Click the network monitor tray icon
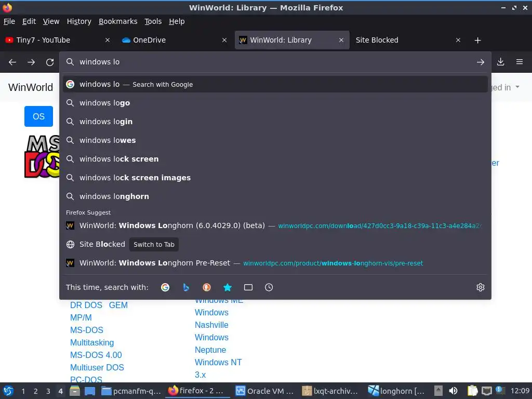 tap(486, 391)
